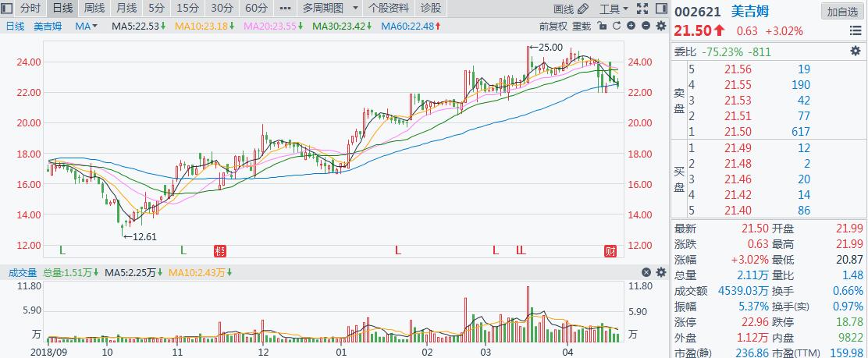Screen dimensions: 868x358
Task: Select the 周线 weekly chart tab
Action: tap(94, 9)
